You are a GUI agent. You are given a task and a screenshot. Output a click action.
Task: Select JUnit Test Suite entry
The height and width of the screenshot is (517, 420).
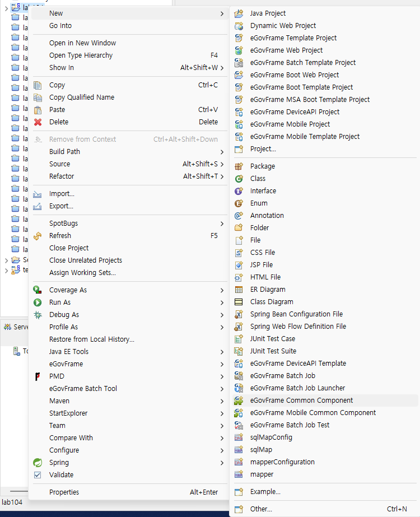coord(273,351)
